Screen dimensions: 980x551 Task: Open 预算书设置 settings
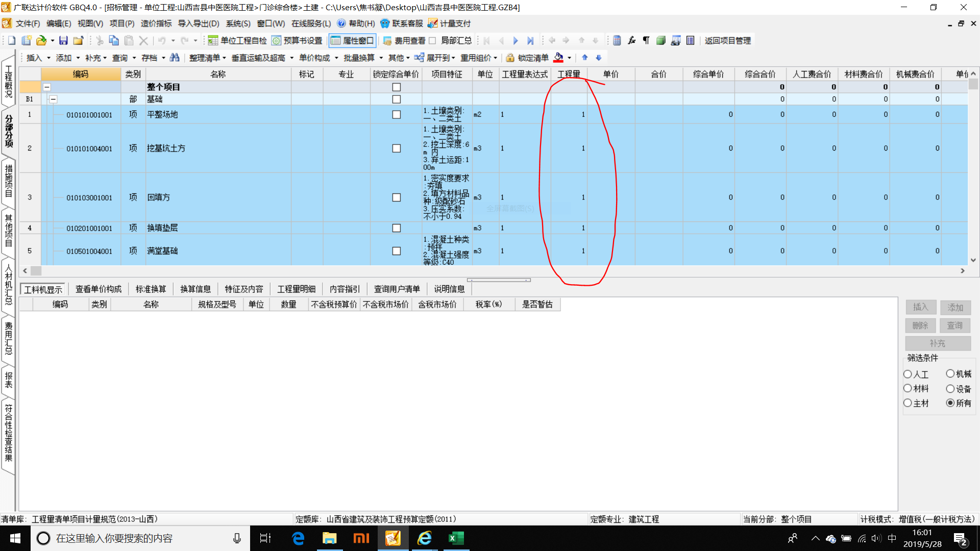point(297,40)
